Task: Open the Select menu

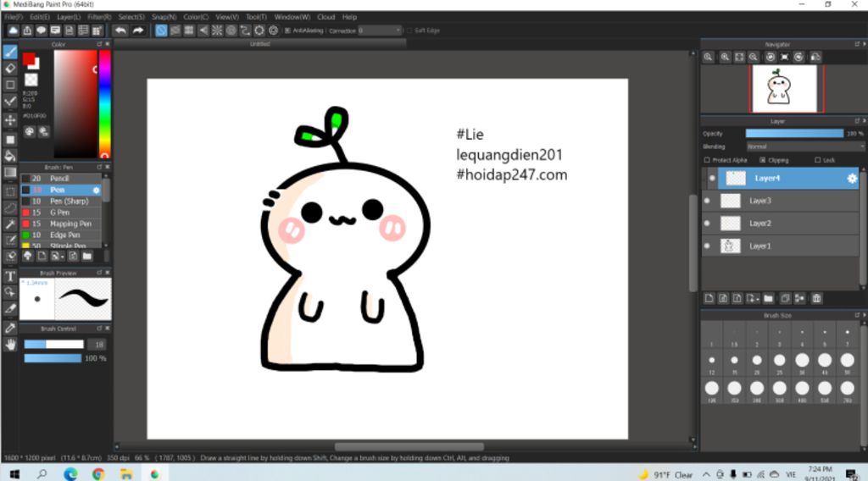Action: (131, 17)
